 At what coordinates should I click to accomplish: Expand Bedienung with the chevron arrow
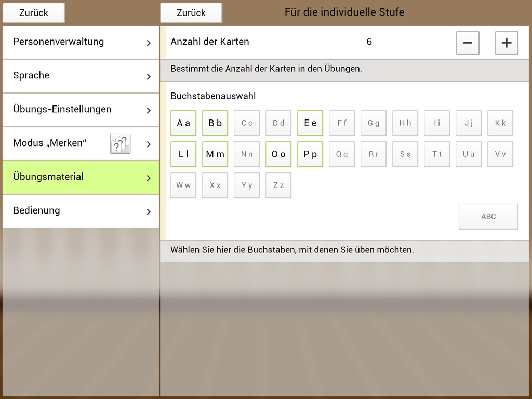tap(149, 211)
